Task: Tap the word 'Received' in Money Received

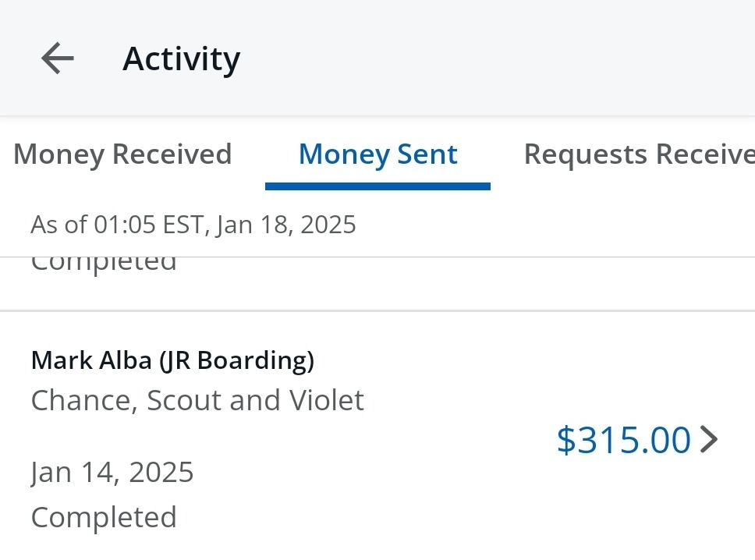Action: click(172, 154)
